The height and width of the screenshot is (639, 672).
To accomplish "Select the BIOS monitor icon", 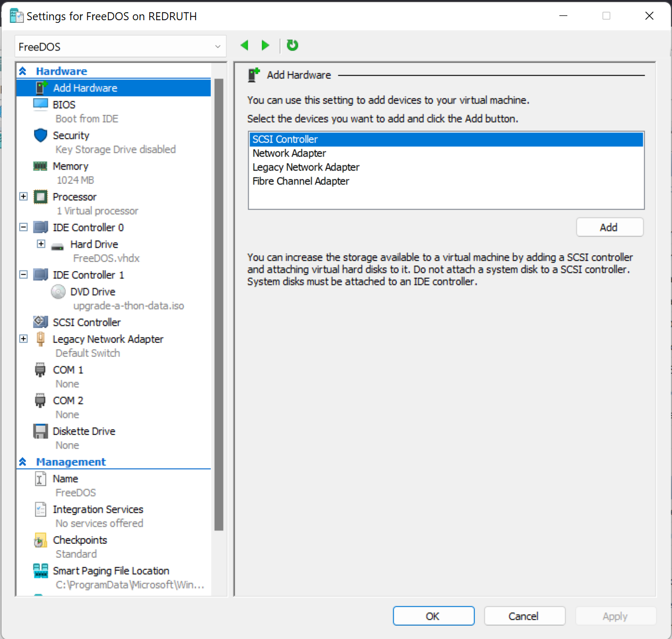I will tap(40, 105).
